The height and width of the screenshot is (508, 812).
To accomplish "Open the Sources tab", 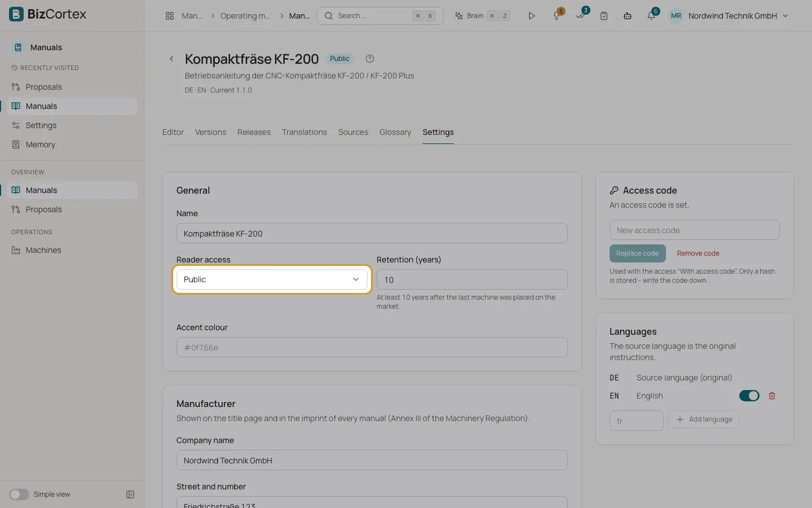I will [x=353, y=132].
